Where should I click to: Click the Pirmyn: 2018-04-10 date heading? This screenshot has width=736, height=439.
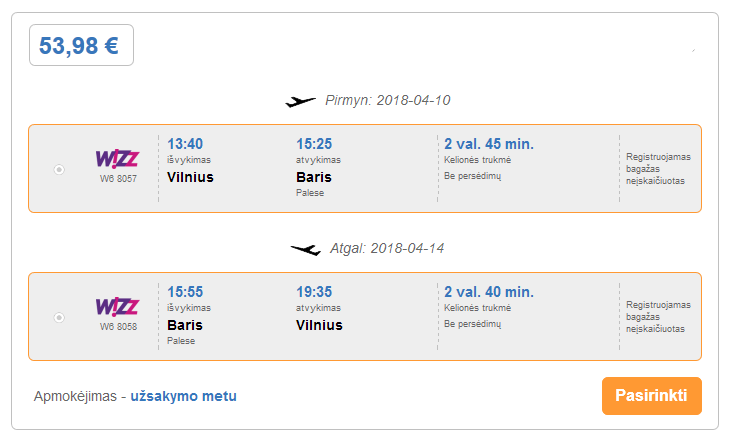[388, 100]
